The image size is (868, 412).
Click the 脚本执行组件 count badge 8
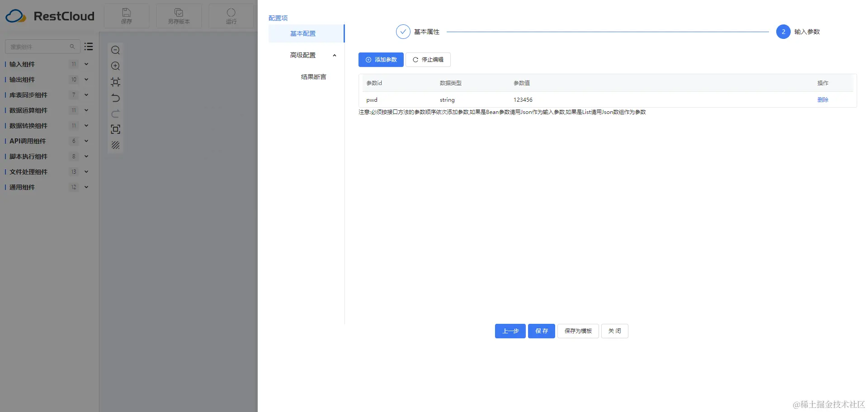click(x=74, y=156)
